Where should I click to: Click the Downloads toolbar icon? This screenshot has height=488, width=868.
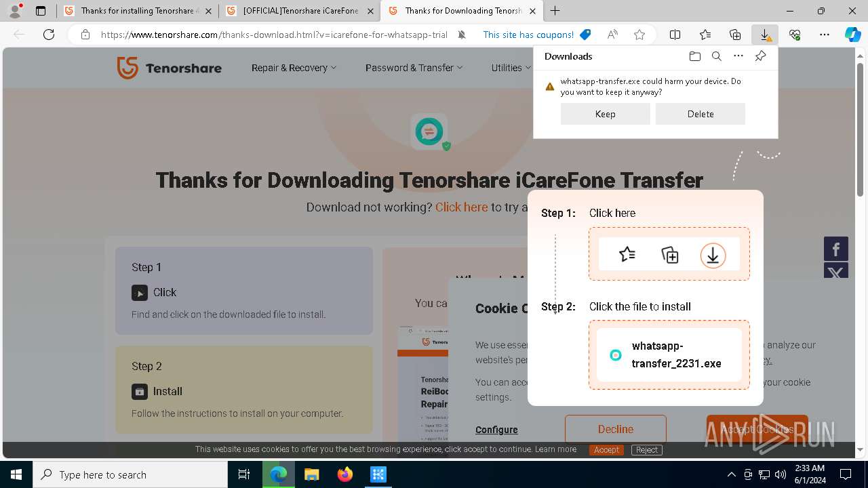click(765, 35)
